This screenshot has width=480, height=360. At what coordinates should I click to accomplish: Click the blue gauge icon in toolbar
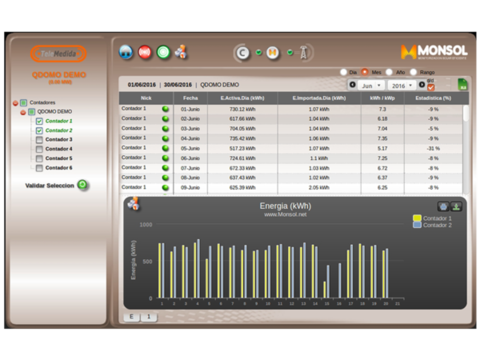pyautogui.click(x=126, y=52)
